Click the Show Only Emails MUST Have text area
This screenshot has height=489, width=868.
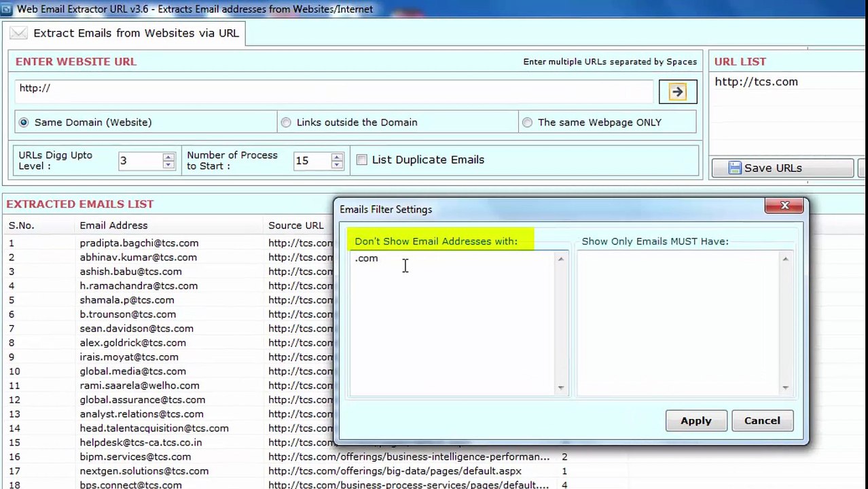click(678, 323)
